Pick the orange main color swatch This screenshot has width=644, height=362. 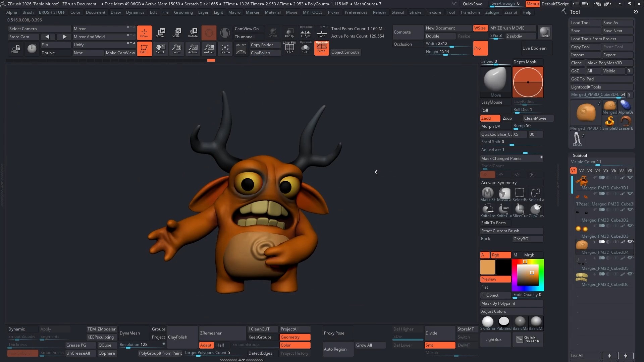(487, 267)
